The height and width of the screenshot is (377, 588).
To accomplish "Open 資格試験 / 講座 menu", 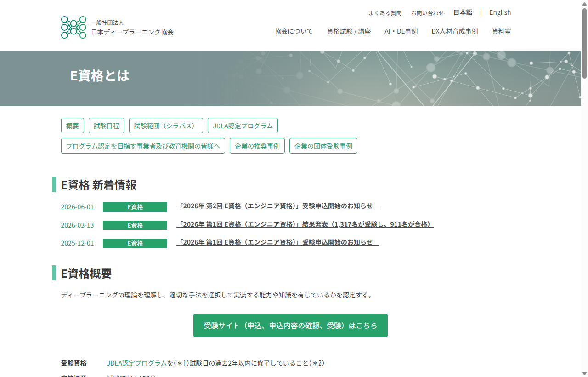I will pos(349,31).
